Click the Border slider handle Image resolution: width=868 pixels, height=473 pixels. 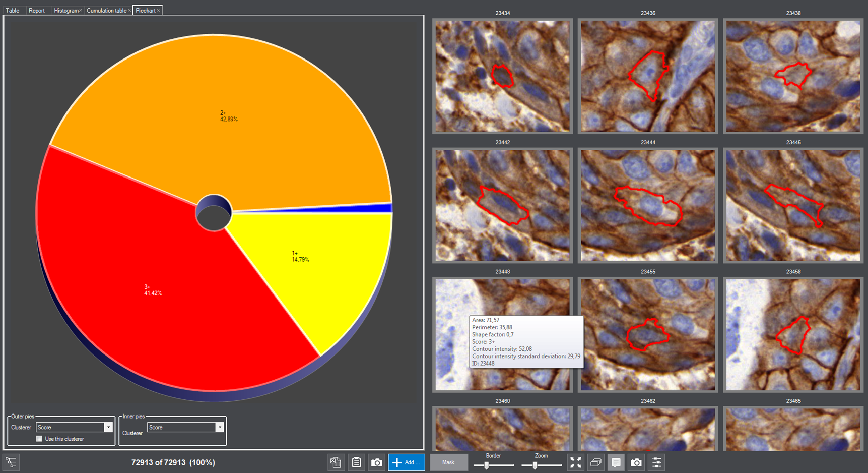coord(486,465)
